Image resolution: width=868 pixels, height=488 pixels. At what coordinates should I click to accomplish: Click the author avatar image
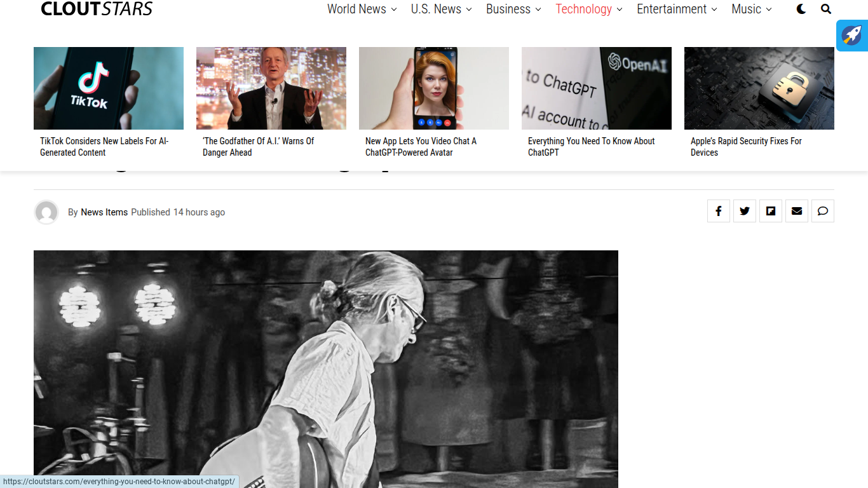click(x=46, y=212)
